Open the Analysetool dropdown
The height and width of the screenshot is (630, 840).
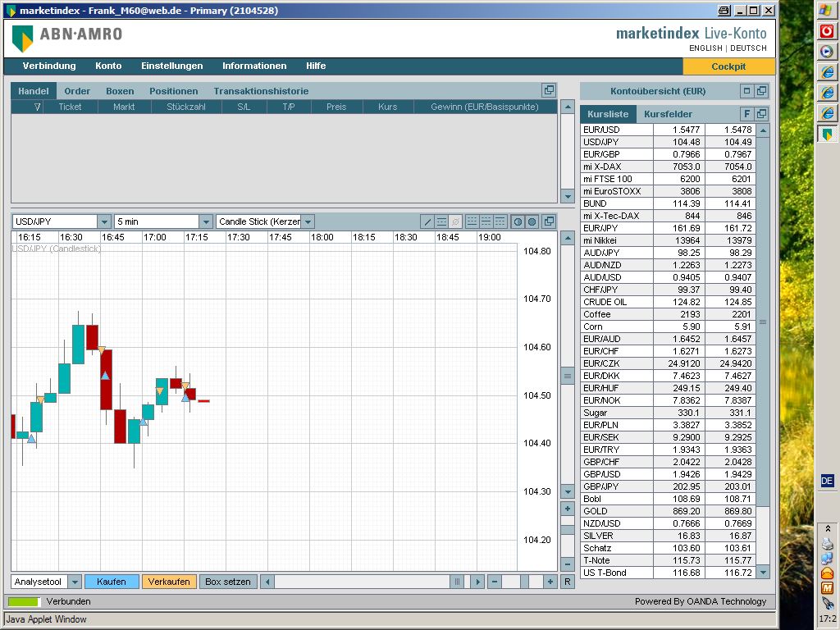(75, 582)
